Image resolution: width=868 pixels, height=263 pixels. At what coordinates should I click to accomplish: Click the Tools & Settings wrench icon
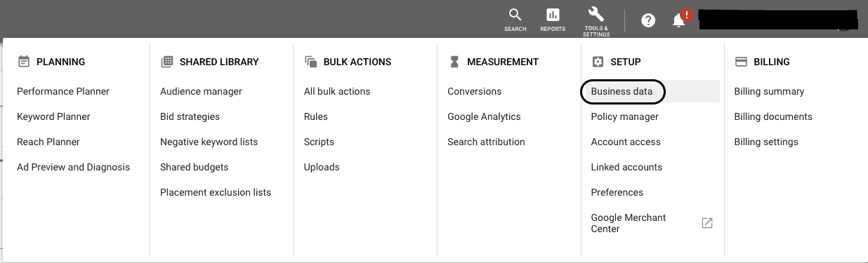click(596, 15)
